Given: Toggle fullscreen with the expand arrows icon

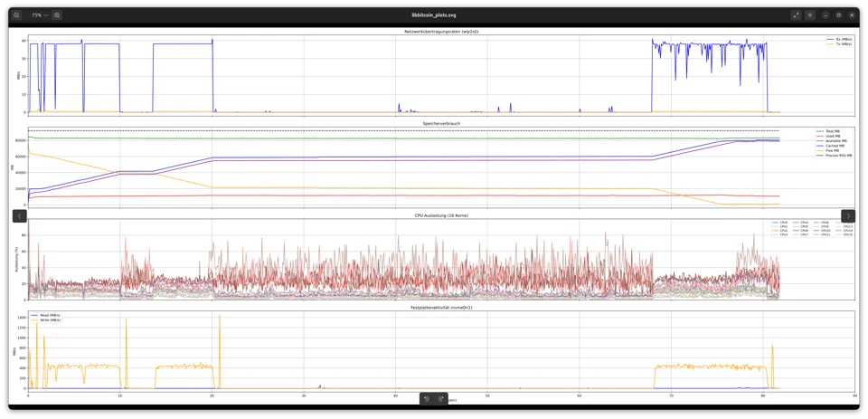Looking at the screenshot, I should point(796,15).
